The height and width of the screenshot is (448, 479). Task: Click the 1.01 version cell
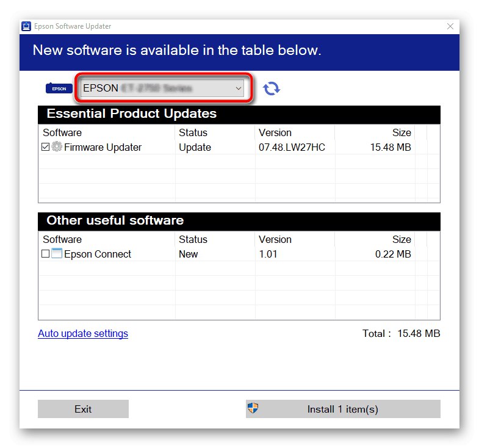click(x=268, y=254)
